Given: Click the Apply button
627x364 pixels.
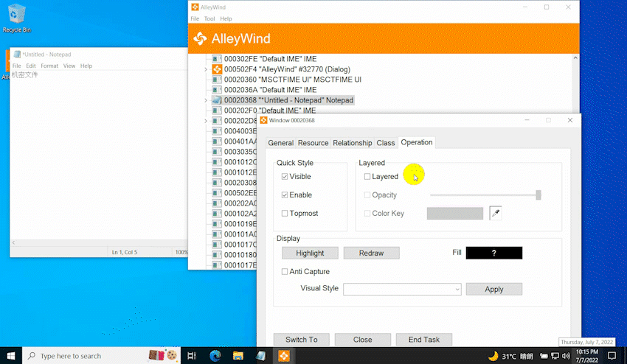Looking at the screenshot, I should coord(493,290).
